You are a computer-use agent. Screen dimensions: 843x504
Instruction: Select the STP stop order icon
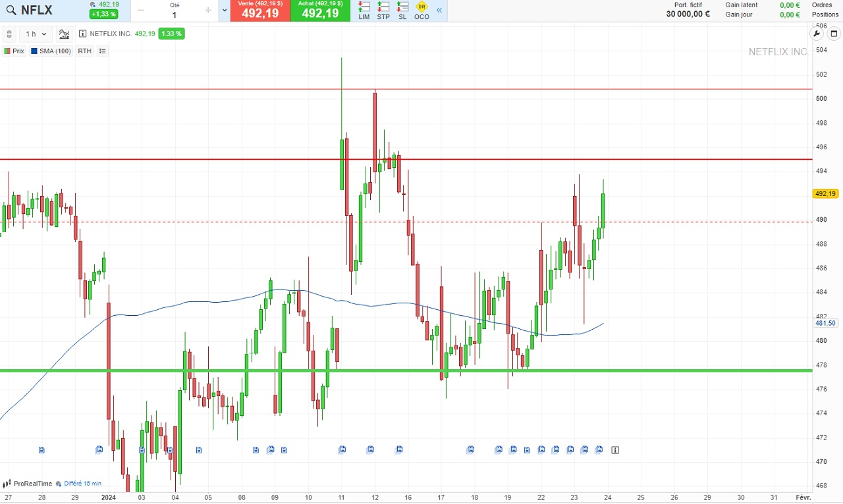tap(383, 11)
